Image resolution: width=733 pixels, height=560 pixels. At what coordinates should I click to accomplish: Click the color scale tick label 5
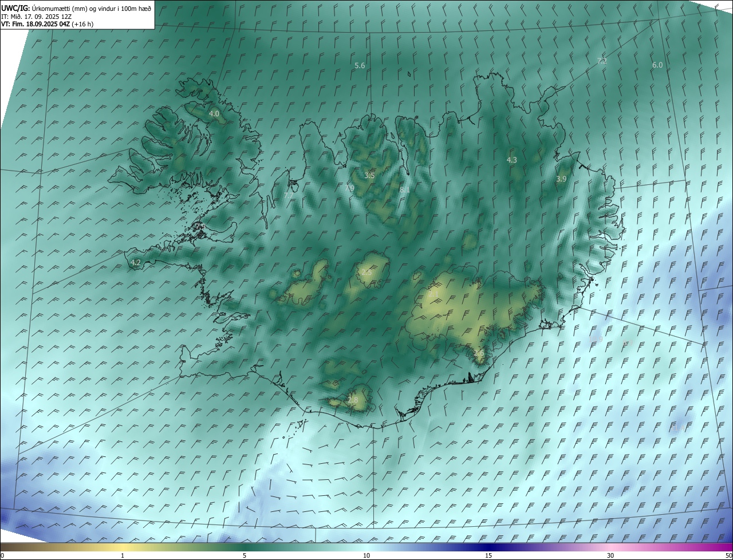[245, 555]
